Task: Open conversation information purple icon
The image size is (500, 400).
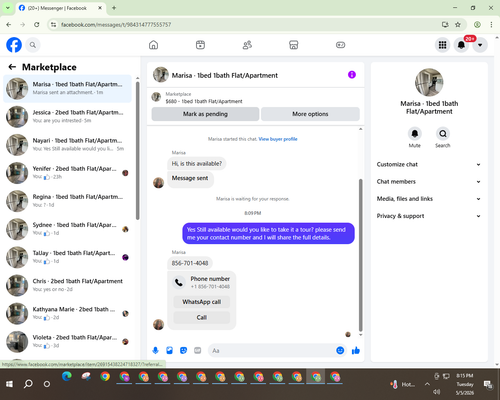Action: pyautogui.click(x=352, y=75)
